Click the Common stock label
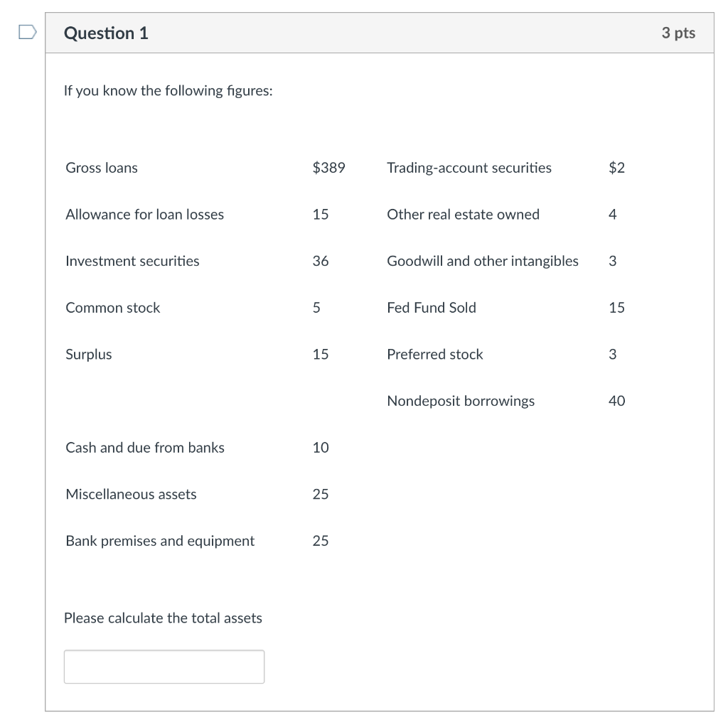The width and height of the screenshot is (728, 722). (113, 308)
